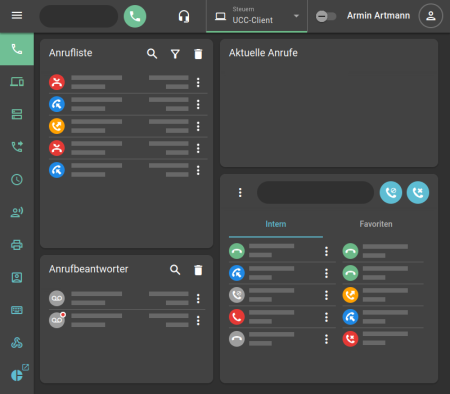Click the blue incoming-call contact in Favoriten
The width and height of the screenshot is (450, 394).
click(x=350, y=317)
